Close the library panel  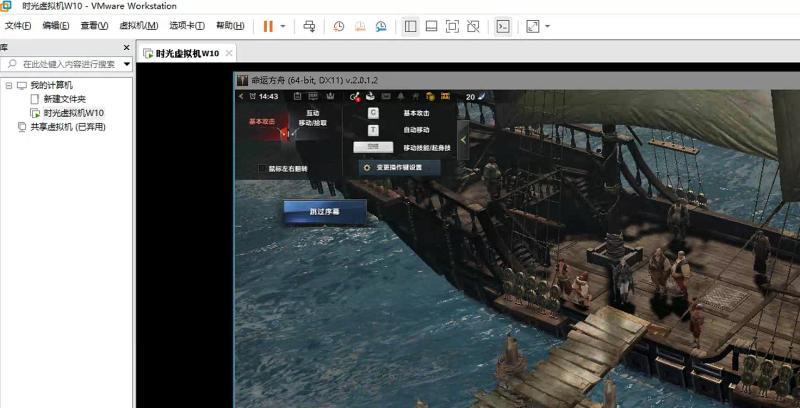click(127, 47)
